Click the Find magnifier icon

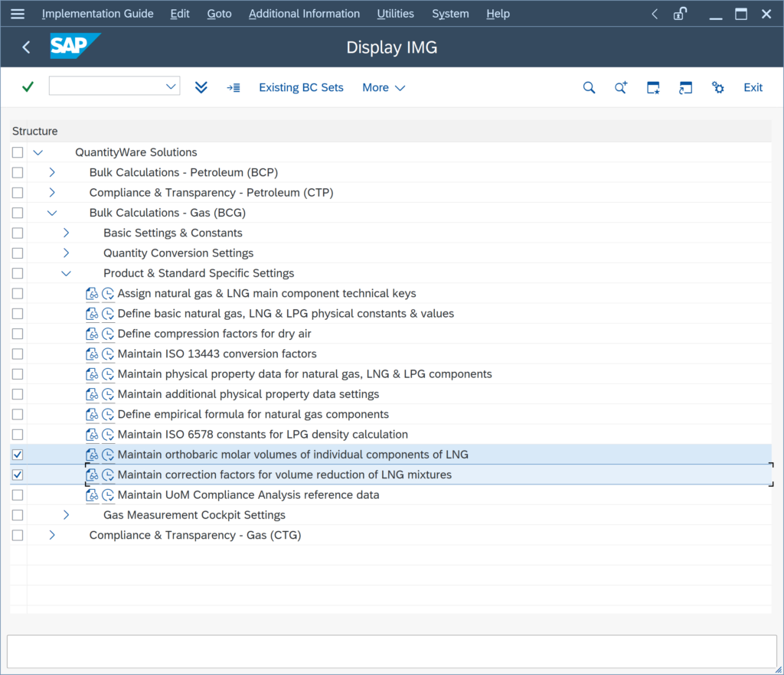pos(589,88)
